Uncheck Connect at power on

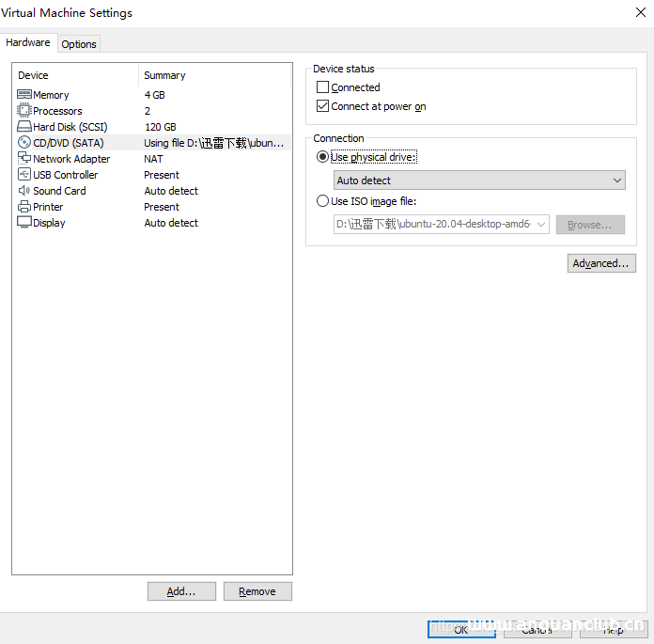[323, 106]
